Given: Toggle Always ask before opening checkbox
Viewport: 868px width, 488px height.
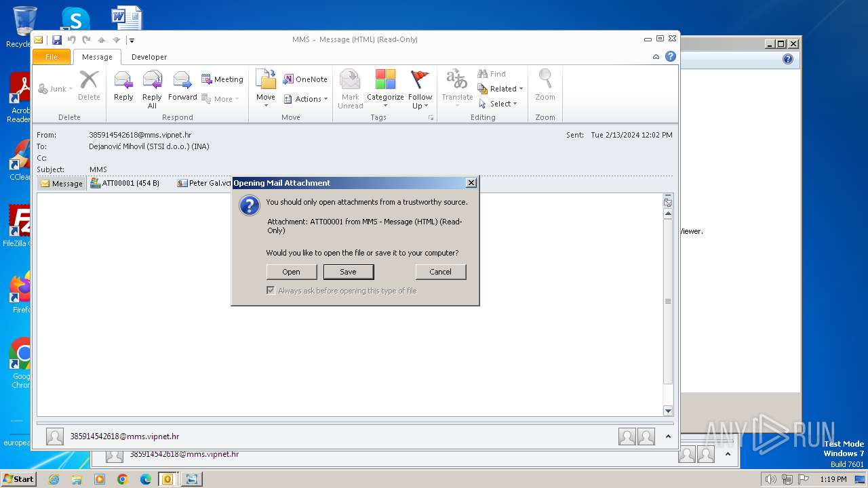Looking at the screenshot, I should (x=271, y=291).
